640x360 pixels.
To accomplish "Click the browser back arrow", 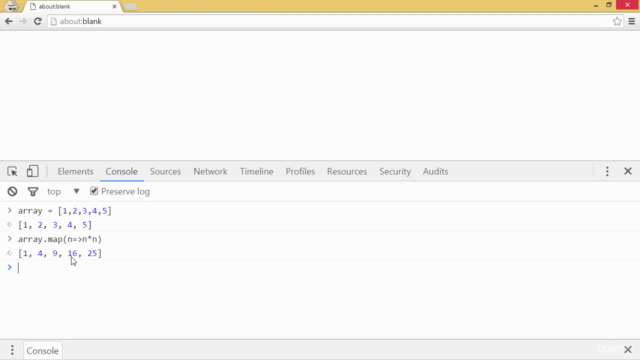I will click(9, 21).
